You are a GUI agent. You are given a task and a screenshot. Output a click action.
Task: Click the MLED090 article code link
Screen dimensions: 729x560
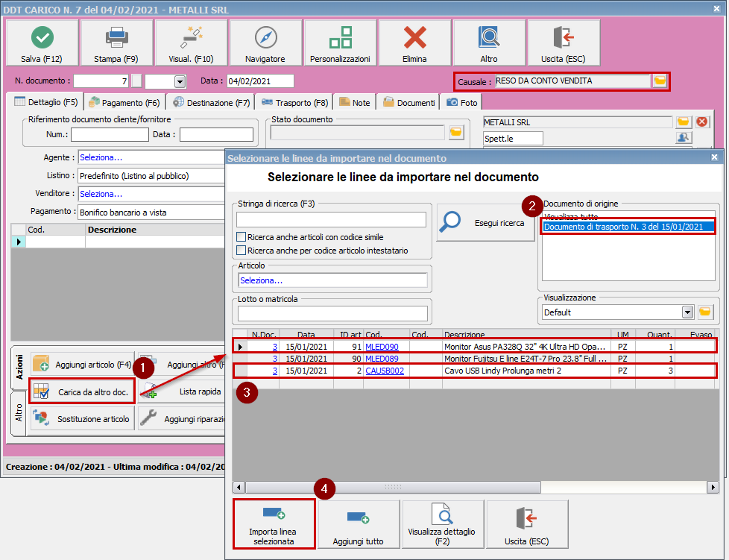click(382, 347)
